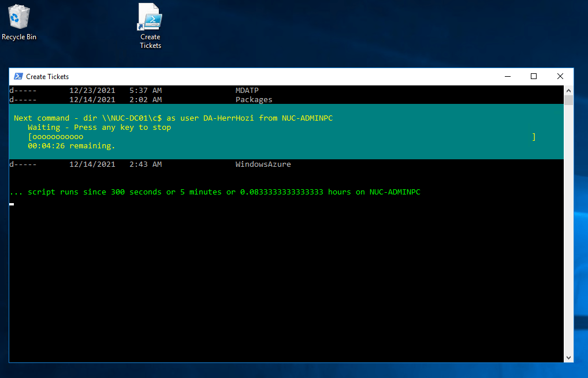Viewport: 588px width, 378px height.
Task: Click the scrollbar up arrow
Action: coord(568,91)
